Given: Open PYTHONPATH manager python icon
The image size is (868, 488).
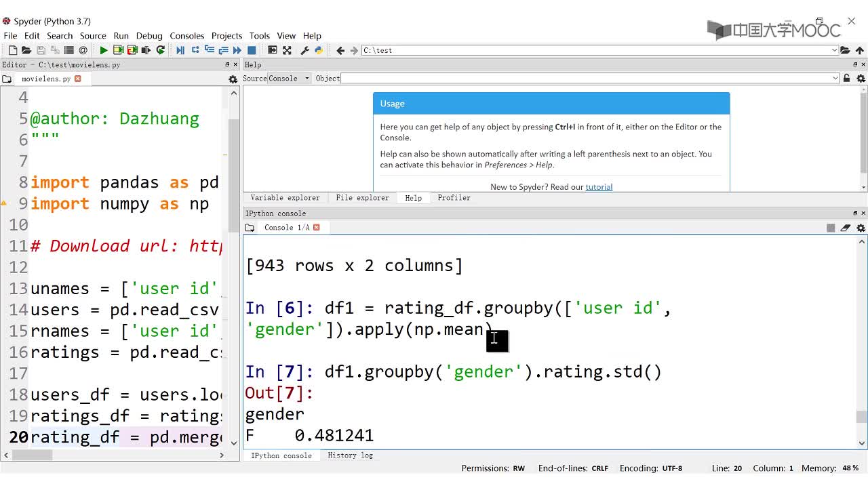Looking at the screenshot, I should pyautogui.click(x=319, y=50).
